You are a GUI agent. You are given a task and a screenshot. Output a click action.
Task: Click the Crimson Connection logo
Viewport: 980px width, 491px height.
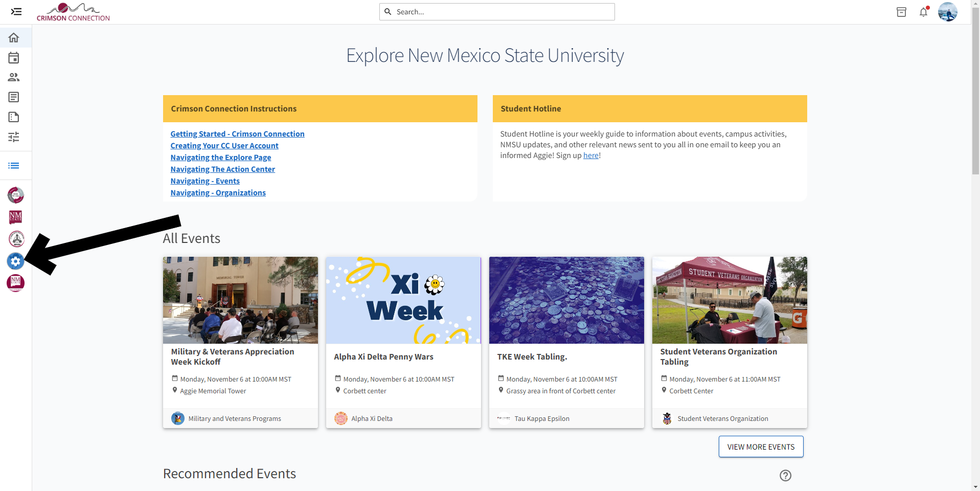pos(73,11)
